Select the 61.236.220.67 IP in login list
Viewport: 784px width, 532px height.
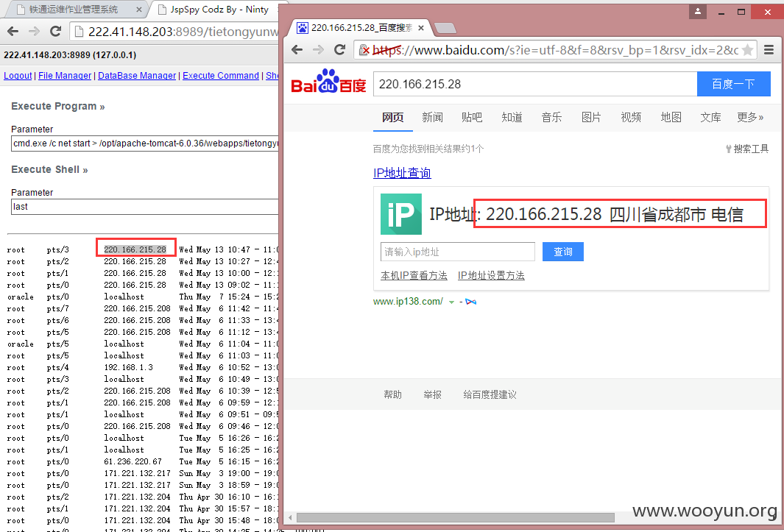tap(133, 461)
